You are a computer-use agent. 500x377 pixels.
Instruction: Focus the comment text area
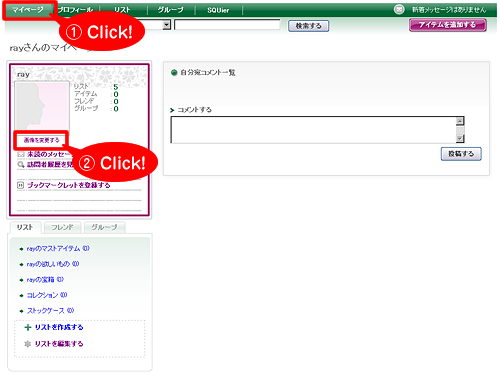pyautogui.click(x=313, y=130)
